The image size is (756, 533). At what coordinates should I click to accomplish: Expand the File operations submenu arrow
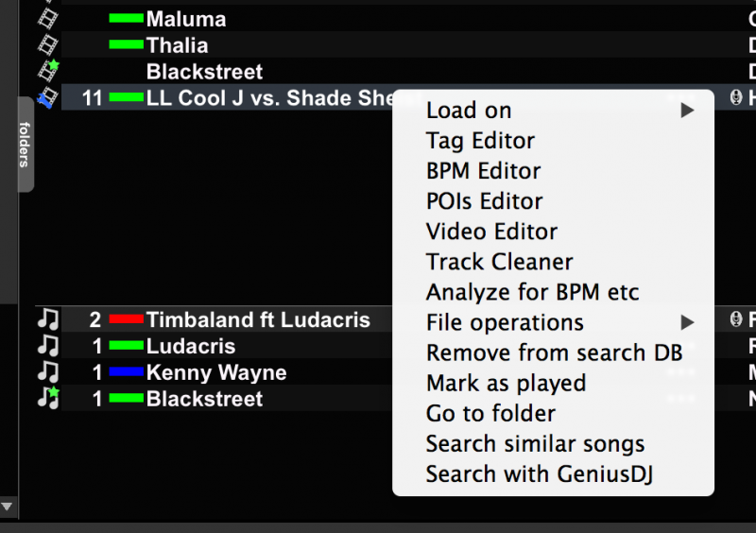688,322
